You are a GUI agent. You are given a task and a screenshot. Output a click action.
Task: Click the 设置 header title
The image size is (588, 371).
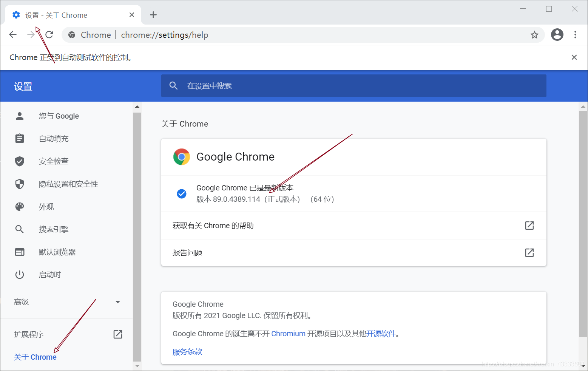(23, 87)
